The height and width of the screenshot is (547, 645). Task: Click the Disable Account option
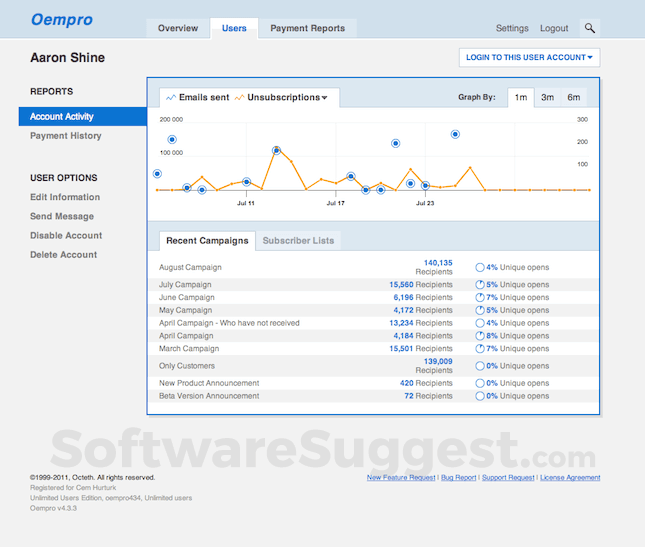[x=66, y=236]
